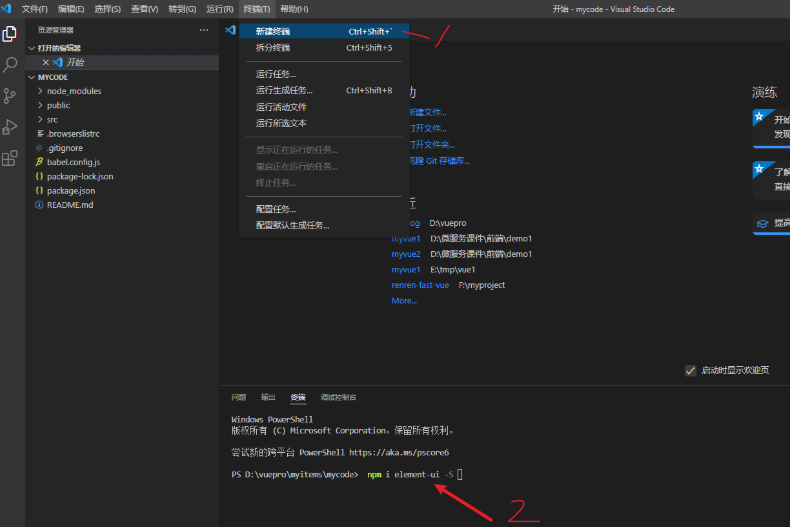The width and height of the screenshot is (790, 527).
Task: Choose 运行活动文件 menu entry
Action: [x=324, y=107]
